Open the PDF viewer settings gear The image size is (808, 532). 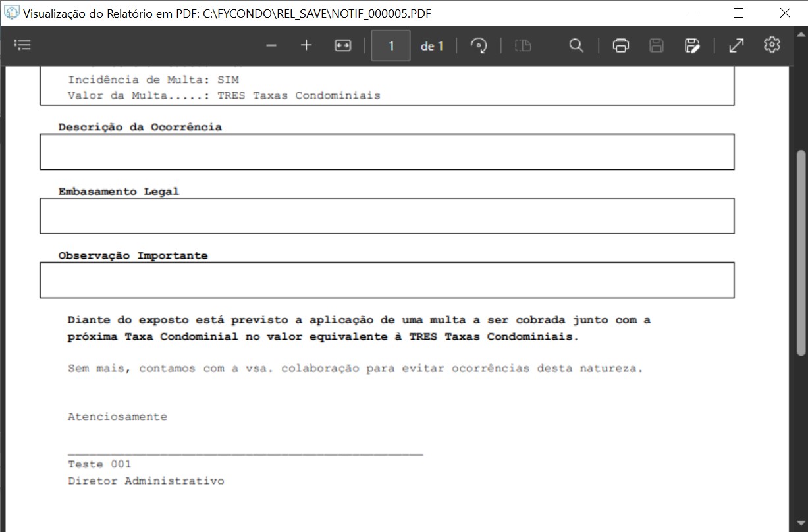click(x=772, y=45)
